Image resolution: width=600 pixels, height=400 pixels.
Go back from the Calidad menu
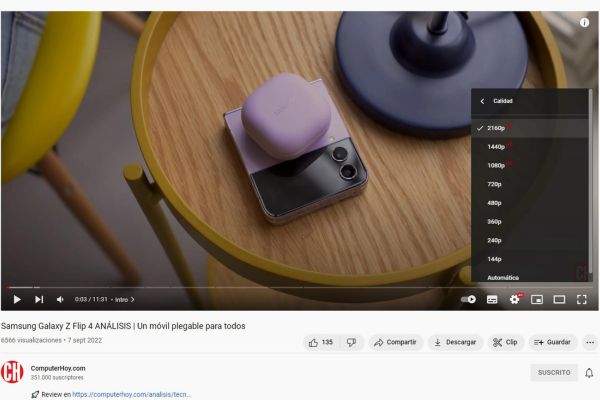(x=482, y=101)
